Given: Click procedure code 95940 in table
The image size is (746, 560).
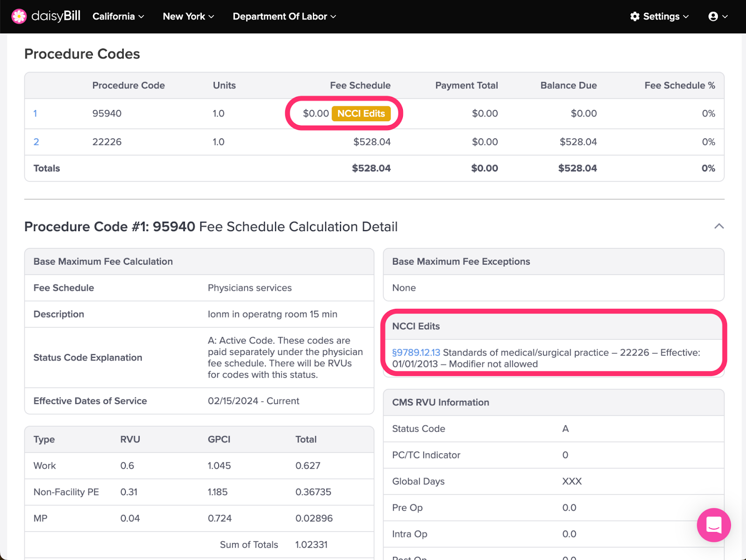Looking at the screenshot, I should pyautogui.click(x=107, y=113).
